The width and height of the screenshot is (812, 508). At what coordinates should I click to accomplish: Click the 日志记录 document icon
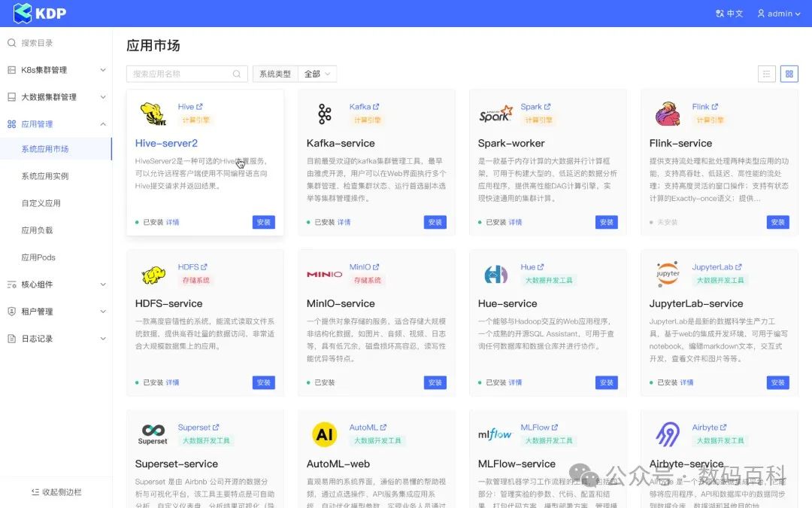[11, 339]
